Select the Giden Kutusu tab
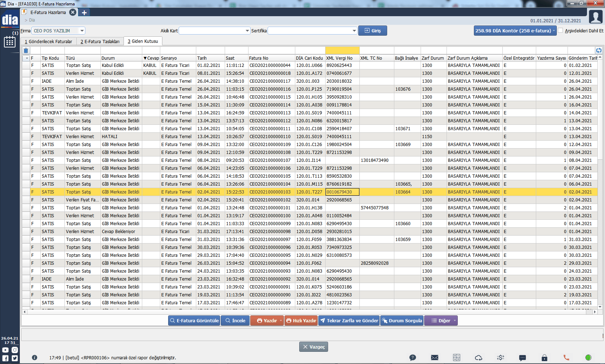Viewport: 605px width, 364px height. (143, 41)
